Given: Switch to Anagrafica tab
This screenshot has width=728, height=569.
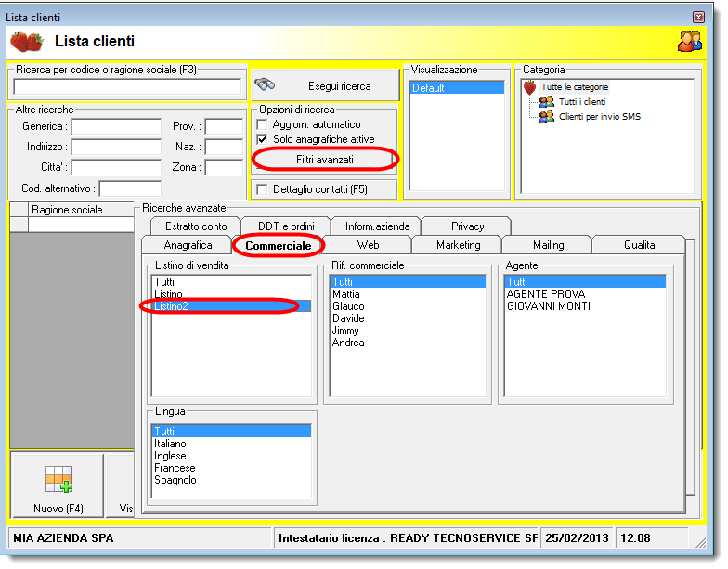Looking at the screenshot, I should pyautogui.click(x=188, y=245).
